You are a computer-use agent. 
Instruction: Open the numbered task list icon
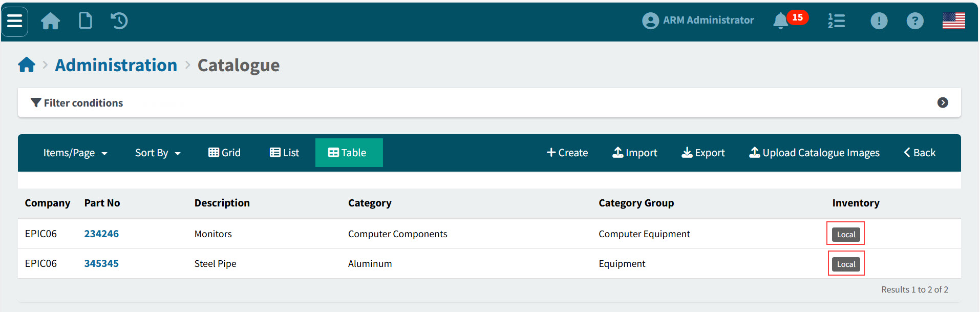[836, 21]
